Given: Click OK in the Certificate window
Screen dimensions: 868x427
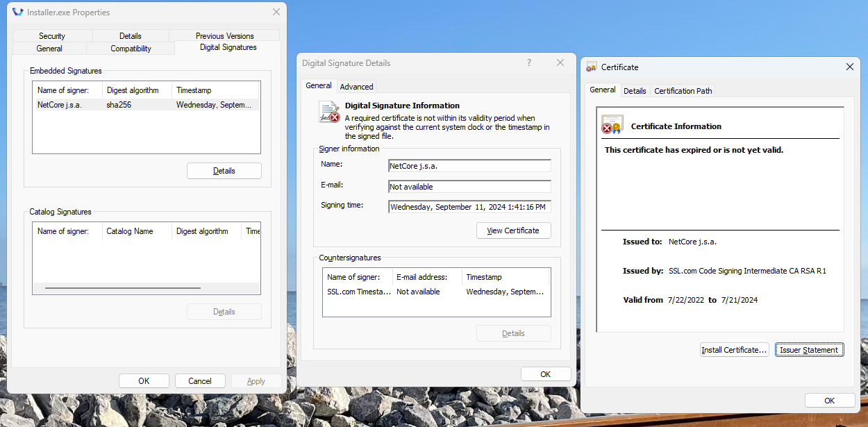Looking at the screenshot, I should click(830, 401).
